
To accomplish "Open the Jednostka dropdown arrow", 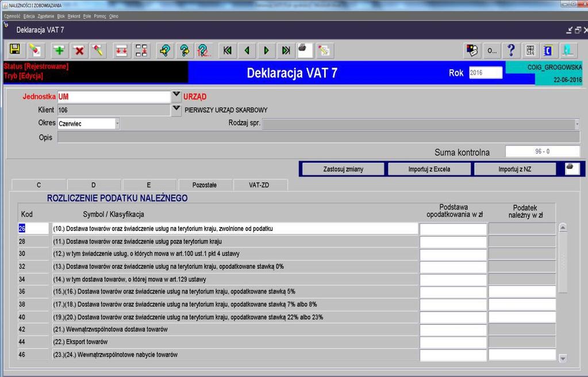I will click(176, 96).
